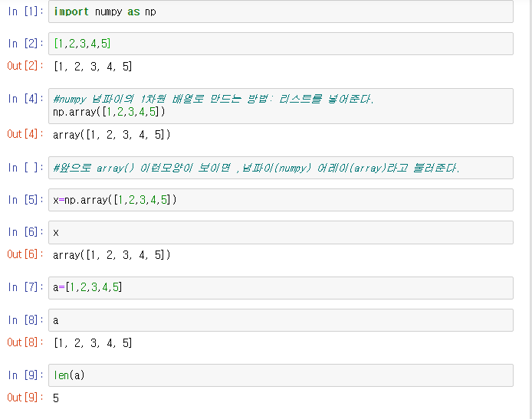Click the Out[9] output value 5
532x419 pixels.
[56, 398]
